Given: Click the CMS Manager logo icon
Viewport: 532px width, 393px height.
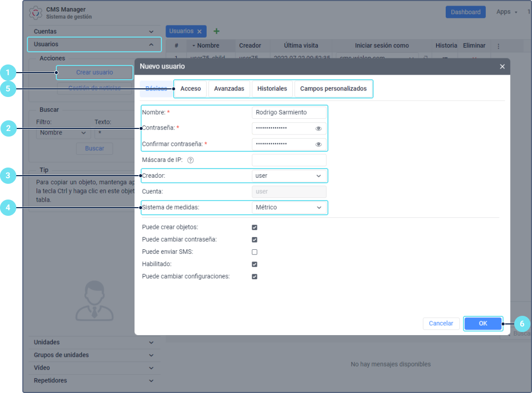Looking at the screenshot, I should (x=36, y=13).
